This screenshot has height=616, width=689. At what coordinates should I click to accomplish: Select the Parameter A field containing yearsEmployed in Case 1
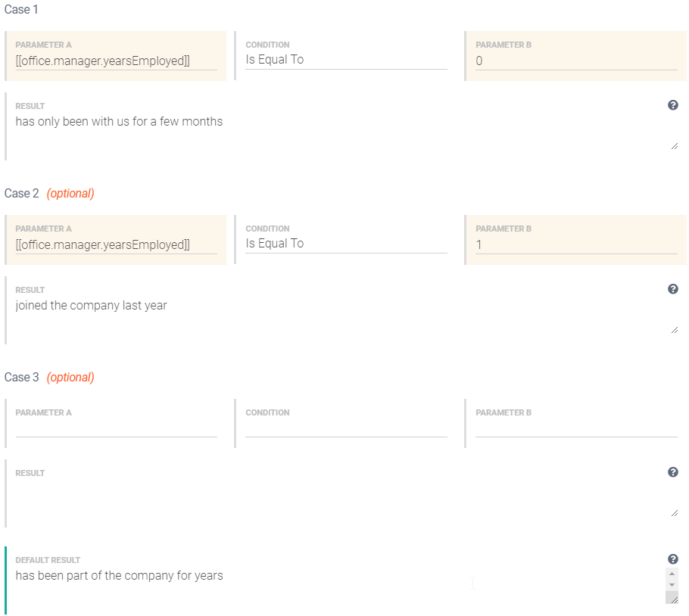[x=116, y=61]
